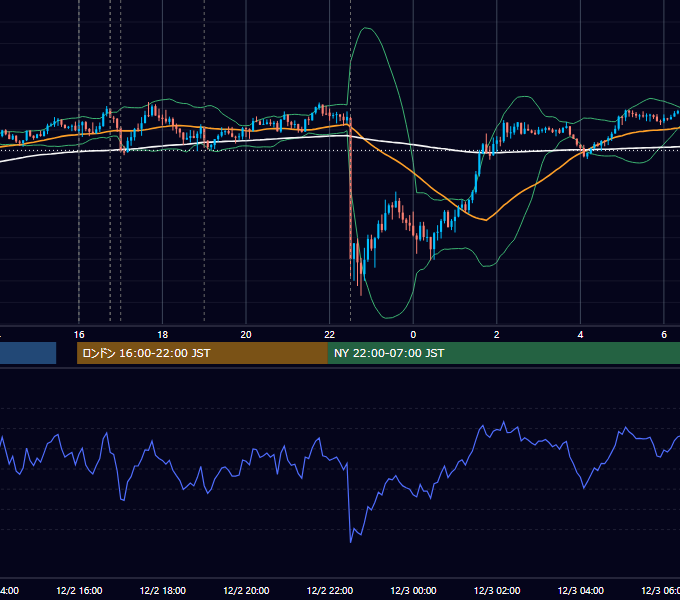The image size is (680, 600).
Task: Click the 2 hour label on price chart
Action: point(497,335)
